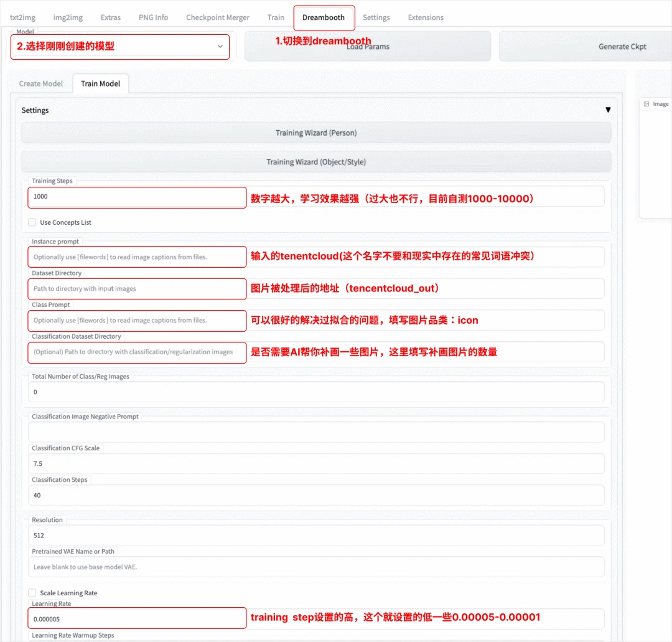672x642 pixels.
Task: Go to the Create Model tab
Action: click(41, 83)
